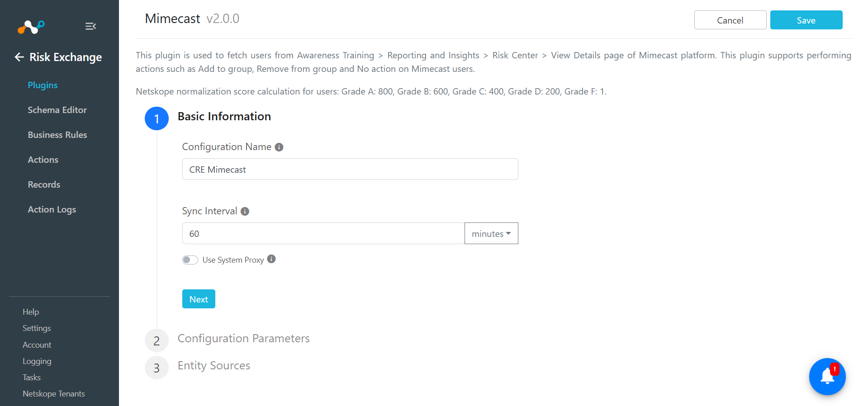Expand step 3 Entity Sources

[x=213, y=366]
